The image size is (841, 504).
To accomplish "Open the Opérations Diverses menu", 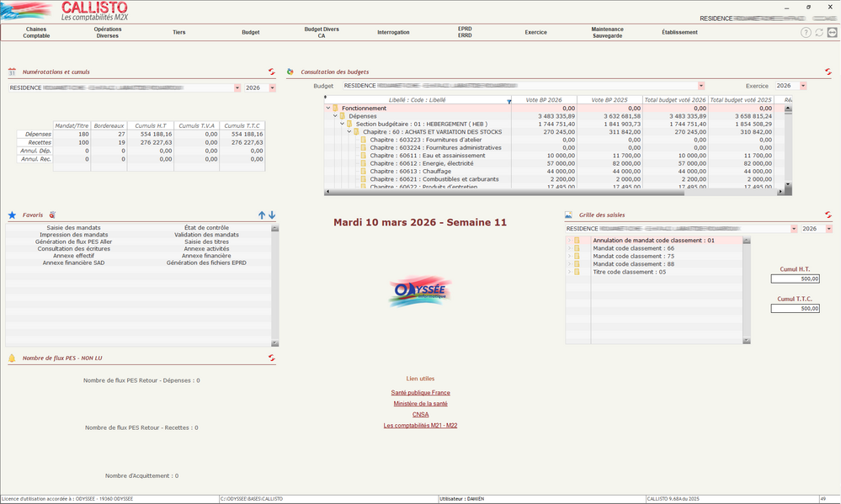I will point(108,33).
